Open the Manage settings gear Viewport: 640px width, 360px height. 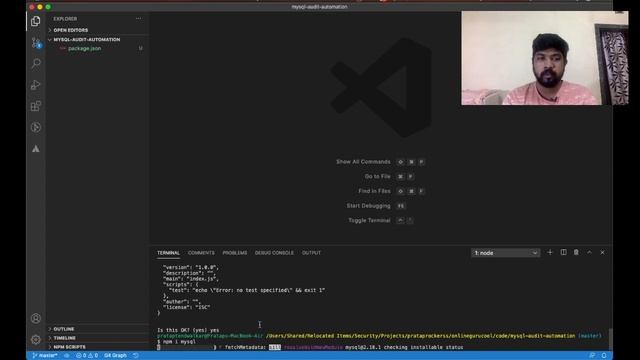pyautogui.click(x=36, y=339)
